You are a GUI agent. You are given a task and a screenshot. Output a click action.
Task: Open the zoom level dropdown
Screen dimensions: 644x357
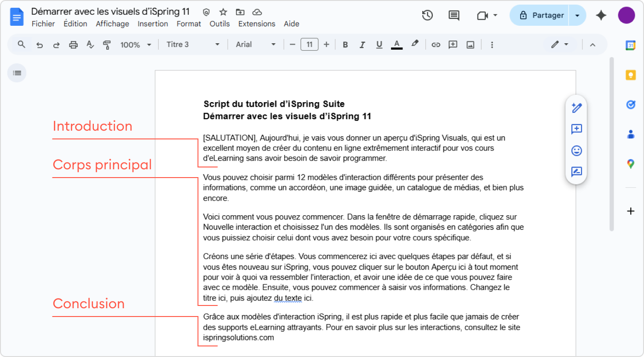(x=136, y=44)
